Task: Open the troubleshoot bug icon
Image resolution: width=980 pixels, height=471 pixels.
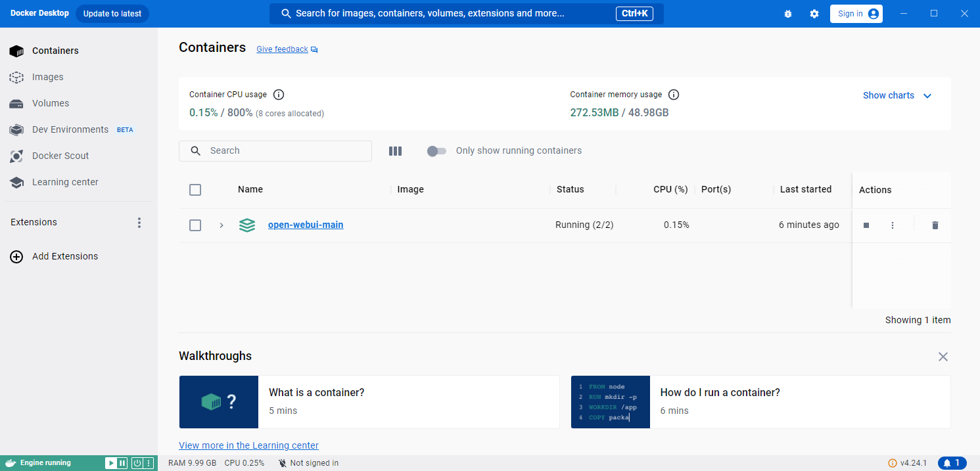Action: pos(788,14)
